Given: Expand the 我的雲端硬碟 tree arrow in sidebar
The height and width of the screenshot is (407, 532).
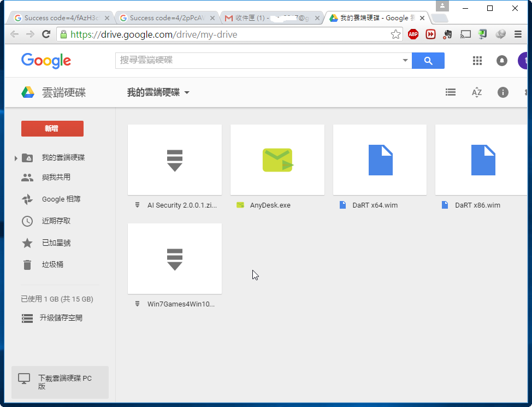Looking at the screenshot, I should coord(16,158).
